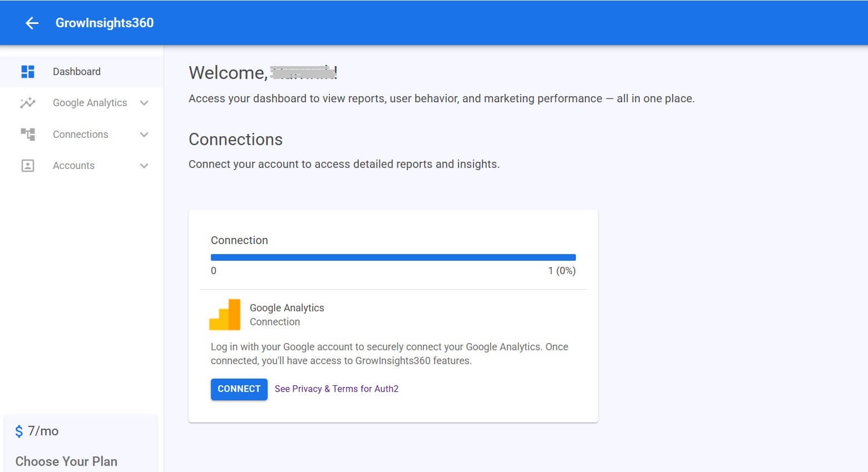Select Connections in the sidebar menu
Viewport: 868px width, 472px height.
[x=82, y=135]
